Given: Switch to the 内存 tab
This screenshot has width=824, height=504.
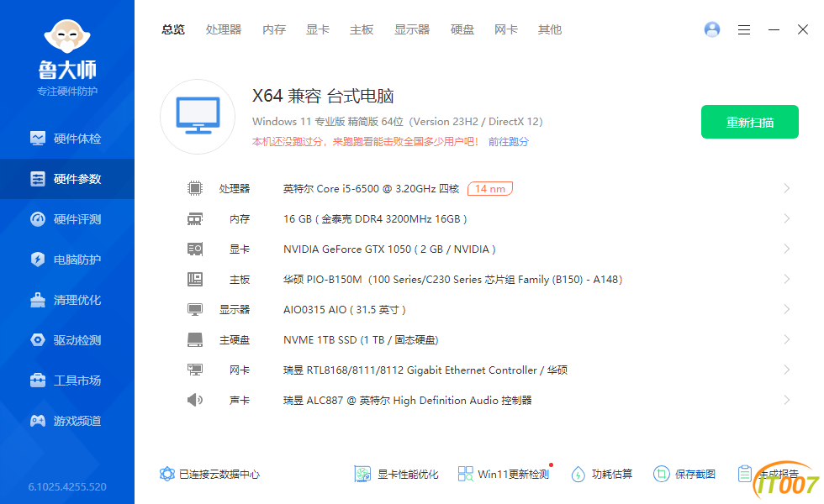Looking at the screenshot, I should click(x=274, y=30).
